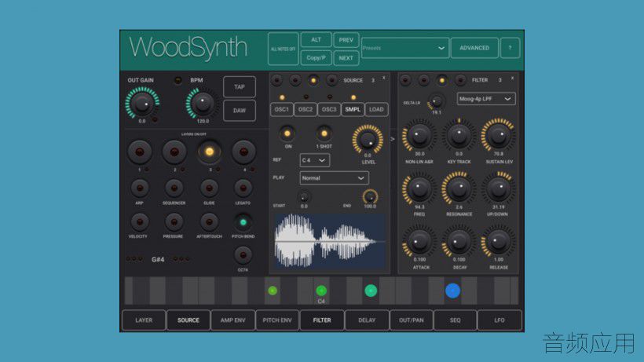
Task: Enable the LEGATO toggle
Action: tap(243, 188)
